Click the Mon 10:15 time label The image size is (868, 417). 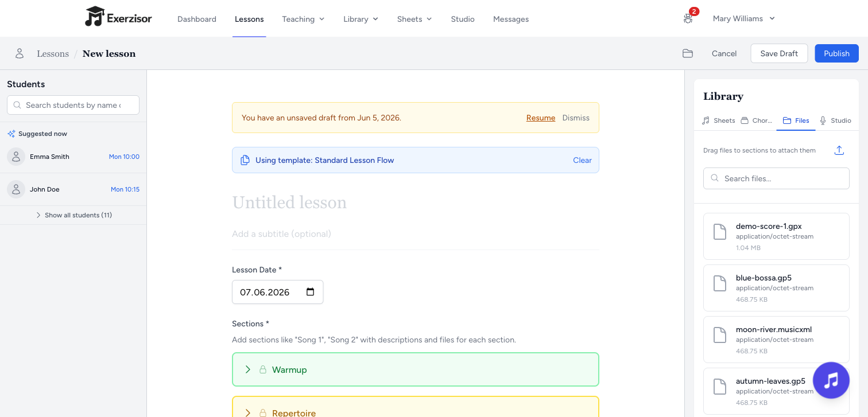[125, 189]
